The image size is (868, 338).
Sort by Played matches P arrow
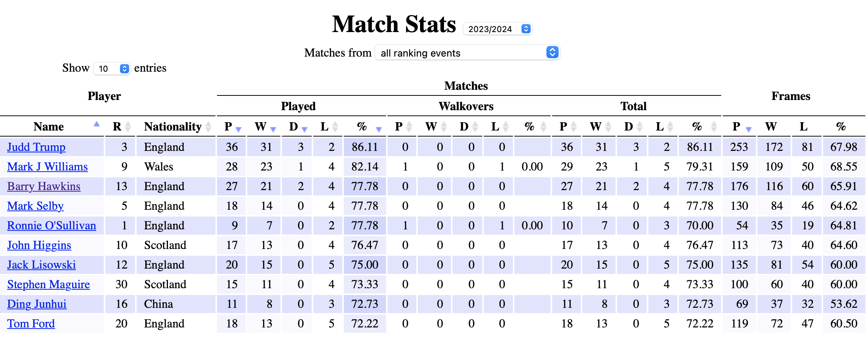238,129
